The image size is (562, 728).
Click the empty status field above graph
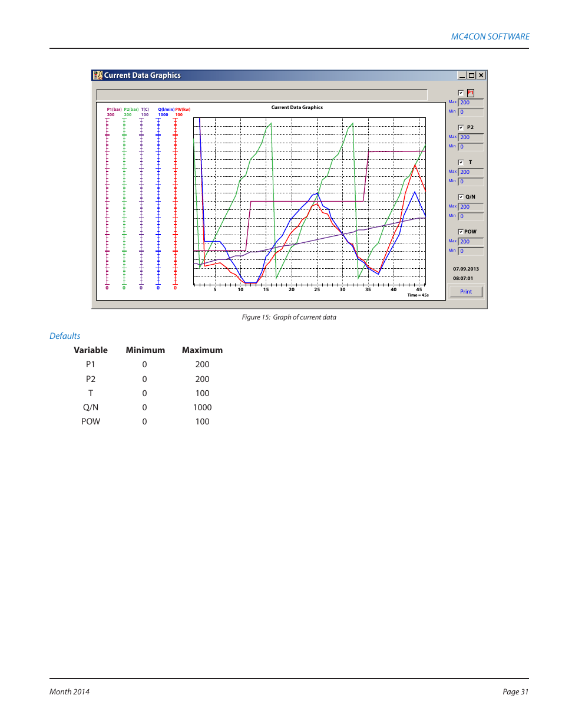[x=262, y=95]
